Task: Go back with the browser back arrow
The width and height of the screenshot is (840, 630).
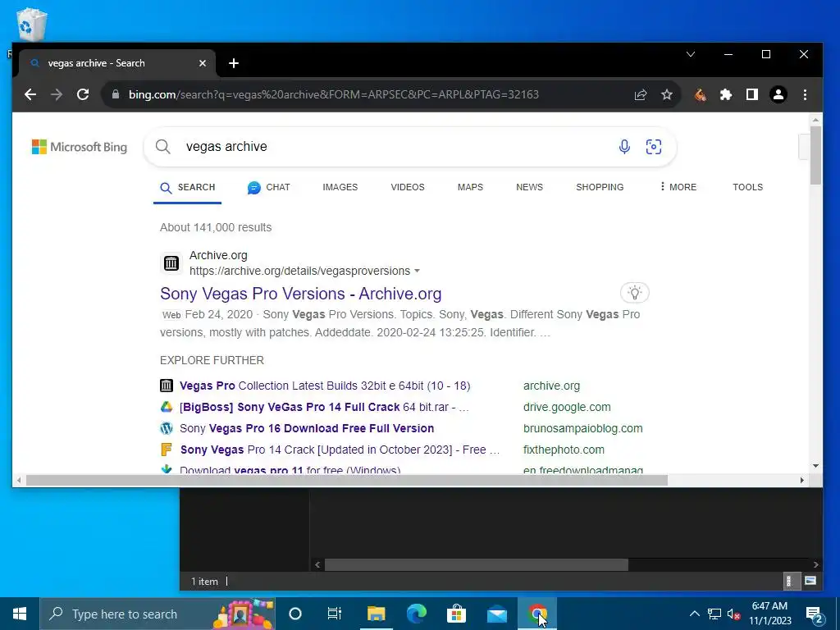Action: (x=30, y=95)
